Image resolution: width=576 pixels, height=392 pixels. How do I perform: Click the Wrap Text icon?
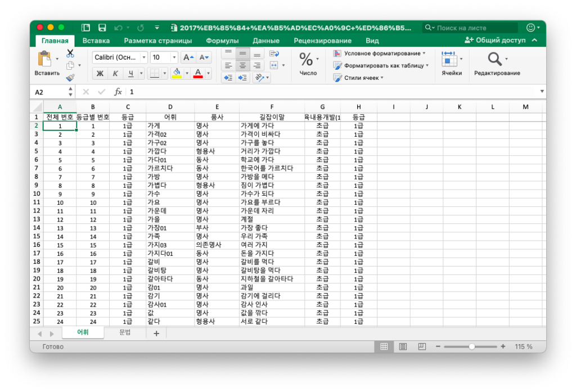(274, 53)
